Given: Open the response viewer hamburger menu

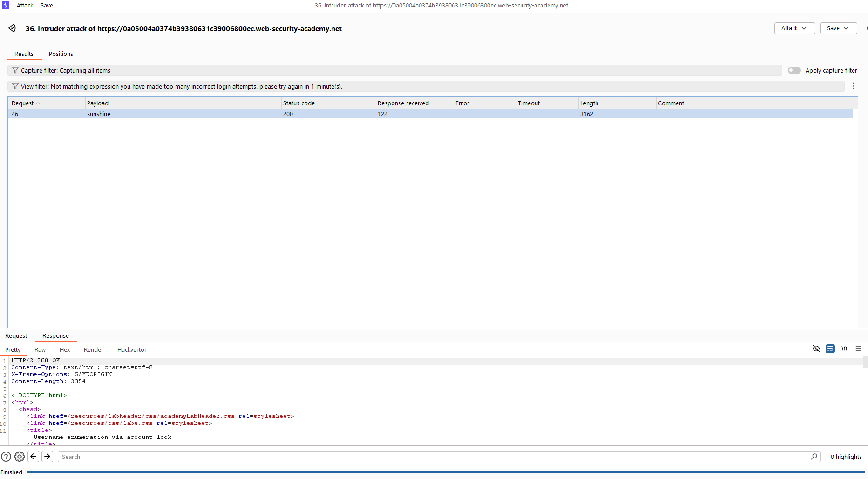Looking at the screenshot, I should coord(858,349).
